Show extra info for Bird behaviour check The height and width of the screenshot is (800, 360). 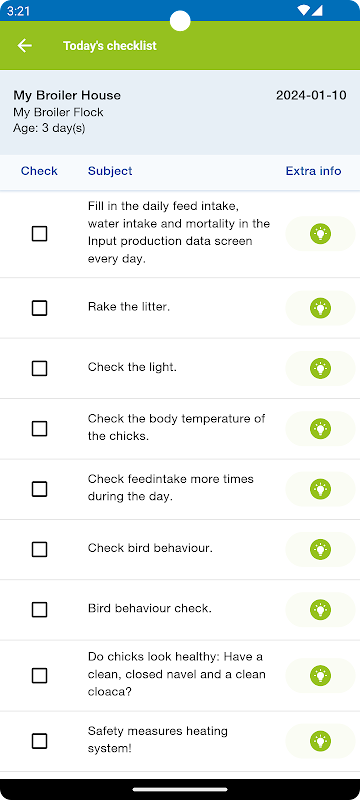(x=320, y=610)
